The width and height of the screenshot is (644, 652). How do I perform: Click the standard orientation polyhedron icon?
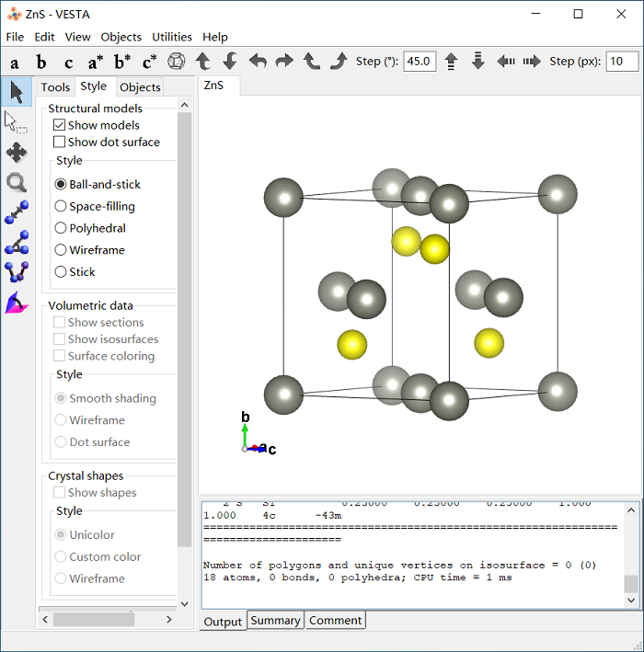(x=176, y=62)
